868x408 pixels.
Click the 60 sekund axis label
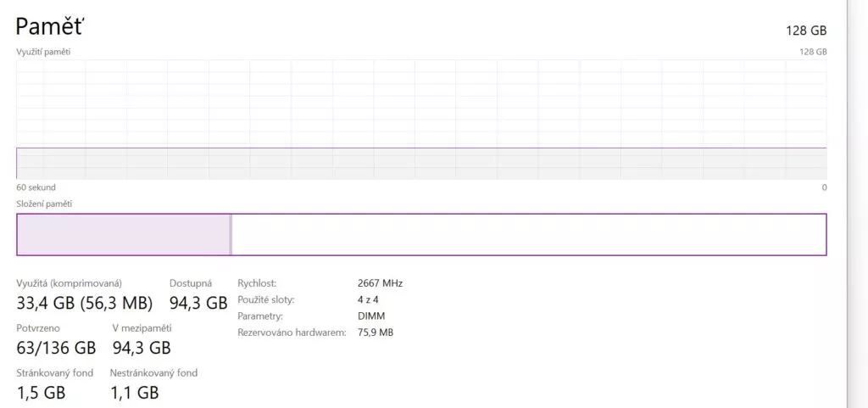[36, 187]
